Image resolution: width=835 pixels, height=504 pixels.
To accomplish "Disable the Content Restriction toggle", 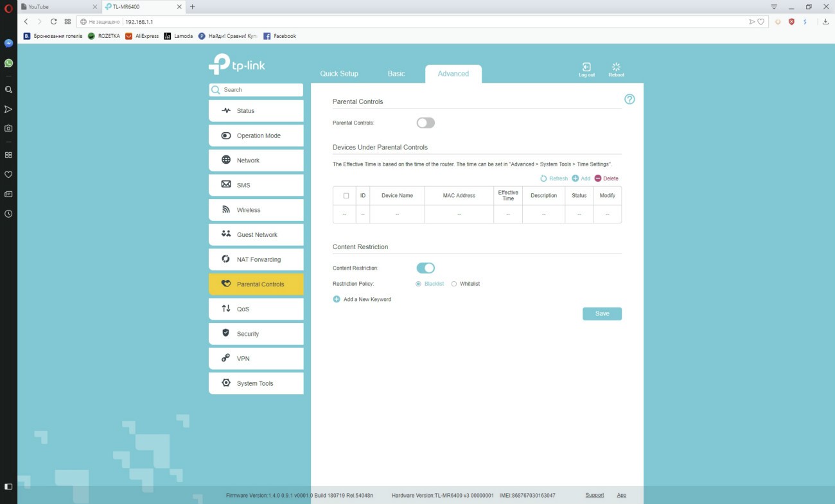I will [x=425, y=268].
